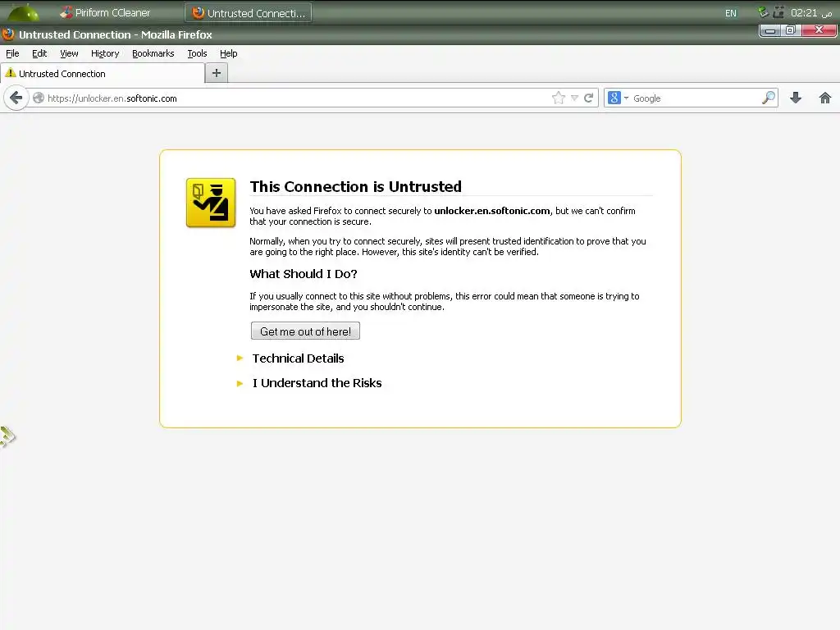This screenshot has height=630, width=840.
Task: Click the 'What Should I Do?' heading
Action: 304,274
